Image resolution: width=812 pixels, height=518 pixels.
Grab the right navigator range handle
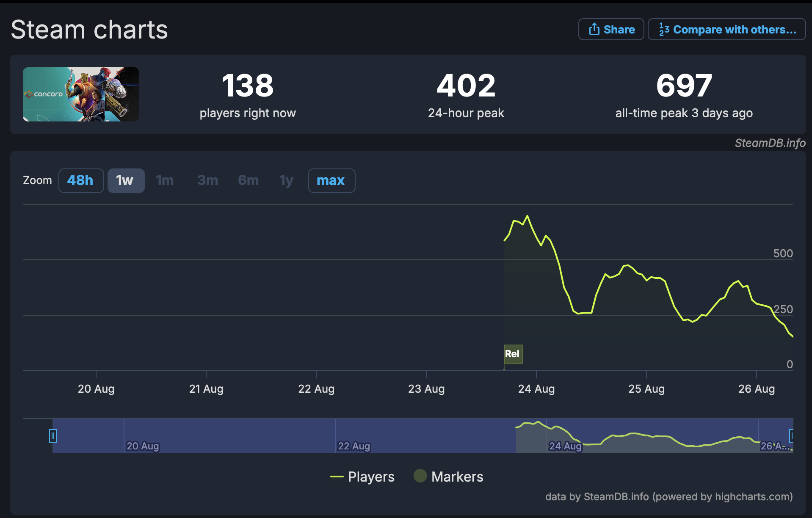791,435
